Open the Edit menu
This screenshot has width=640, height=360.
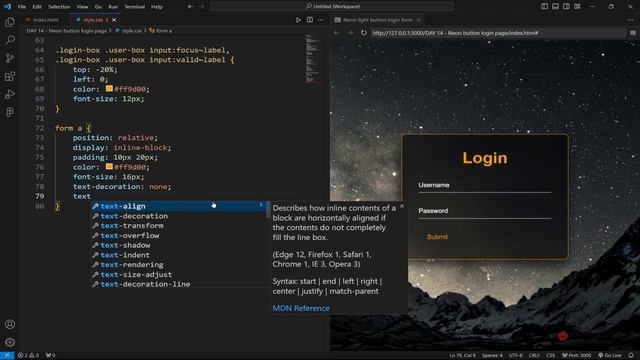(37, 7)
